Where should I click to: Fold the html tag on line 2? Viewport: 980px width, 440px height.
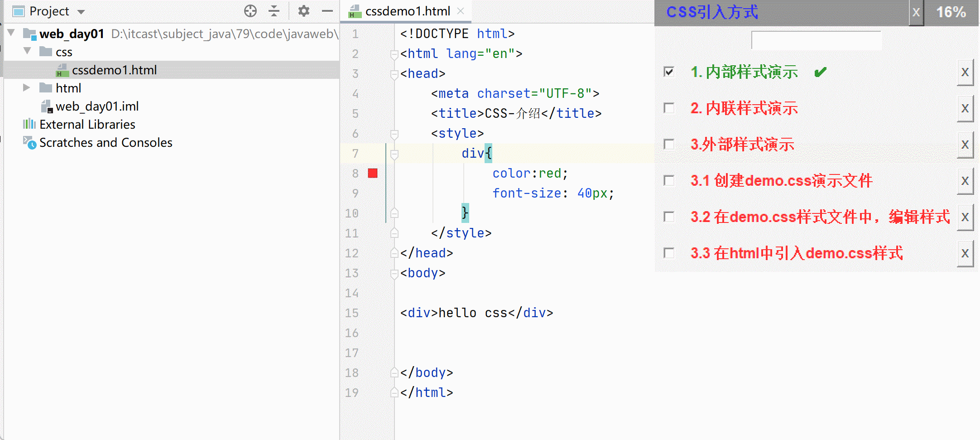click(x=394, y=54)
